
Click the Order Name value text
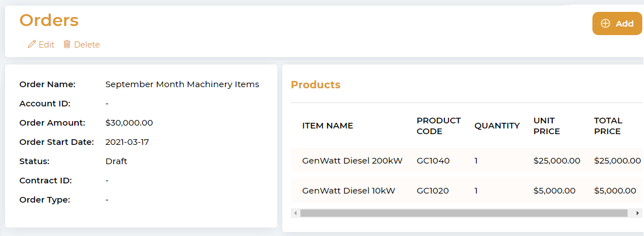pos(182,84)
